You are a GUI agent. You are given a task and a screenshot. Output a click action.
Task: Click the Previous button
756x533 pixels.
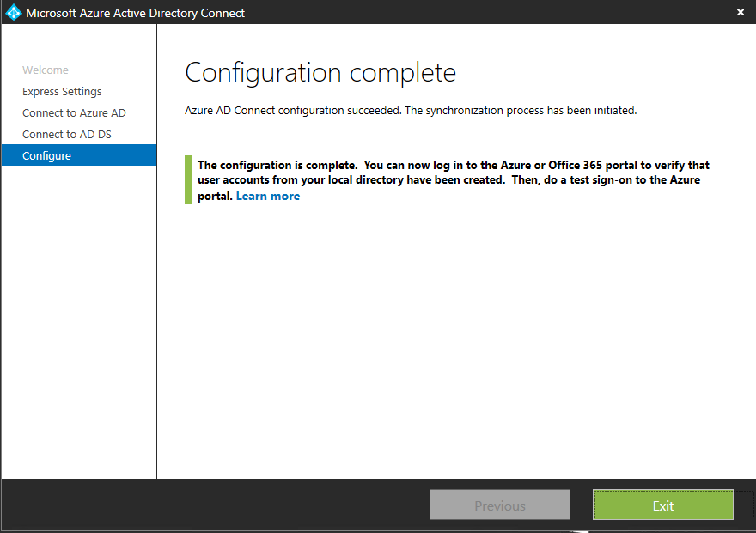(499, 505)
